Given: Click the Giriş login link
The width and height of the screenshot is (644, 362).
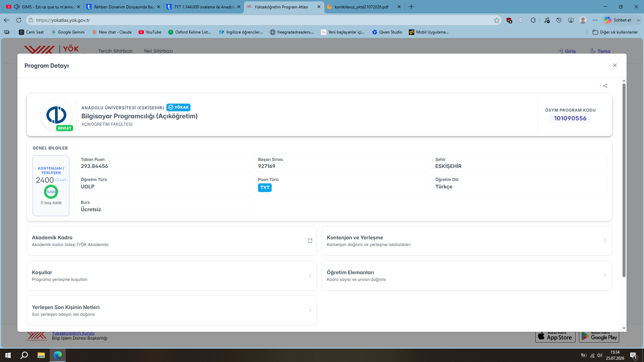Looking at the screenshot, I should click(x=567, y=51).
